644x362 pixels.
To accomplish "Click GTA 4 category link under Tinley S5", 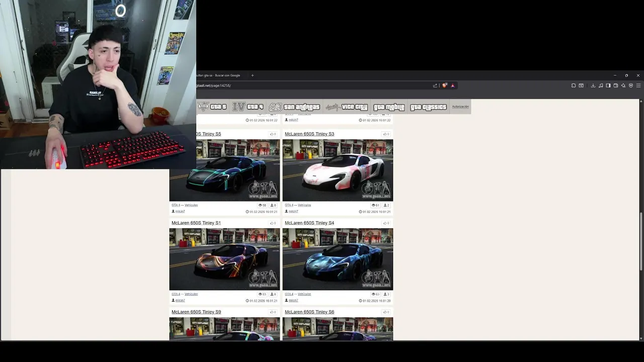I will (176, 205).
